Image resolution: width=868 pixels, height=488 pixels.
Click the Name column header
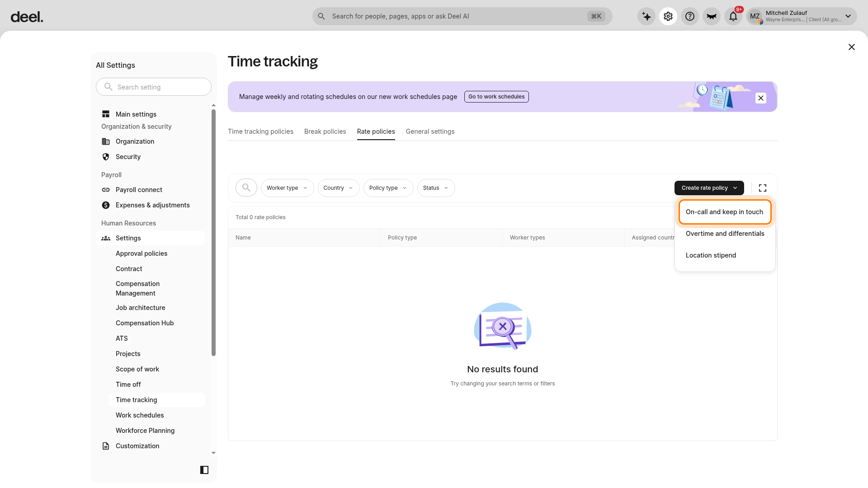click(304, 238)
